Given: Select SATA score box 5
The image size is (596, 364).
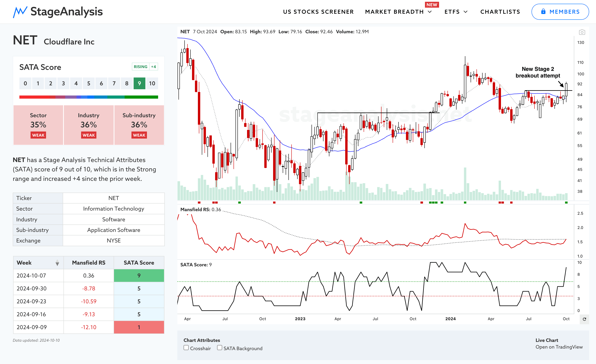Looking at the screenshot, I should tap(89, 83).
